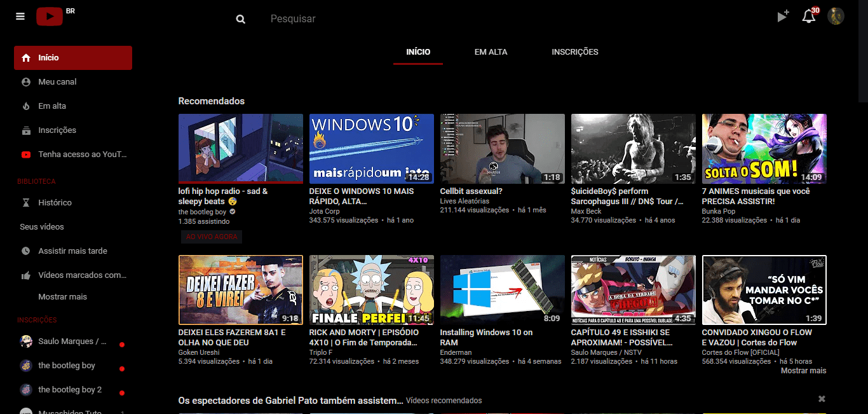
Task: Open the bootleg boy 2 avatar
Action: click(x=26, y=390)
